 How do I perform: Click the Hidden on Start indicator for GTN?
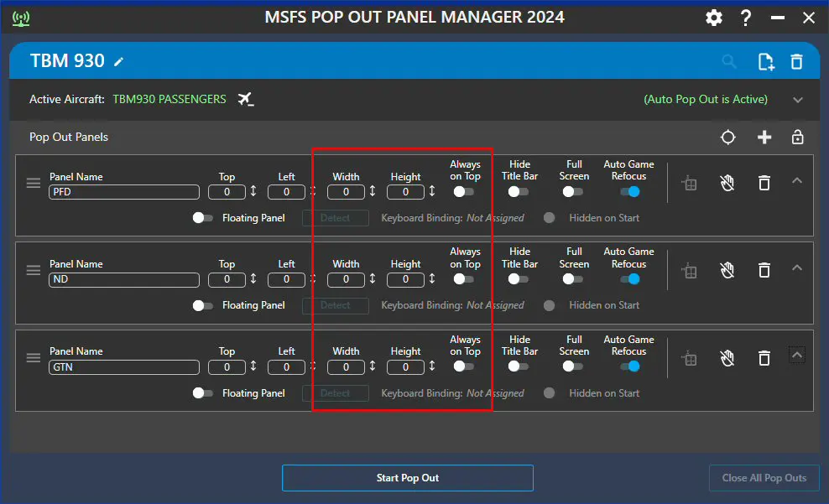pyautogui.click(x=550, y=393)
